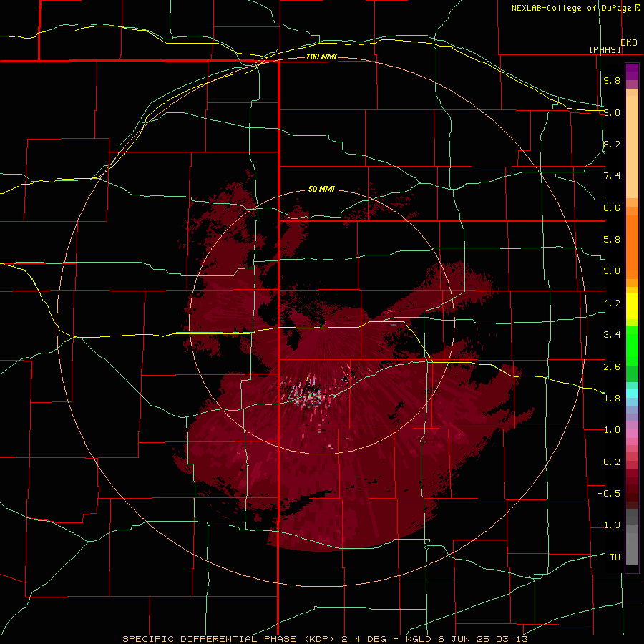
Task: Pick the bright green segment of the color bar
Action: click(x=632, y=346)
